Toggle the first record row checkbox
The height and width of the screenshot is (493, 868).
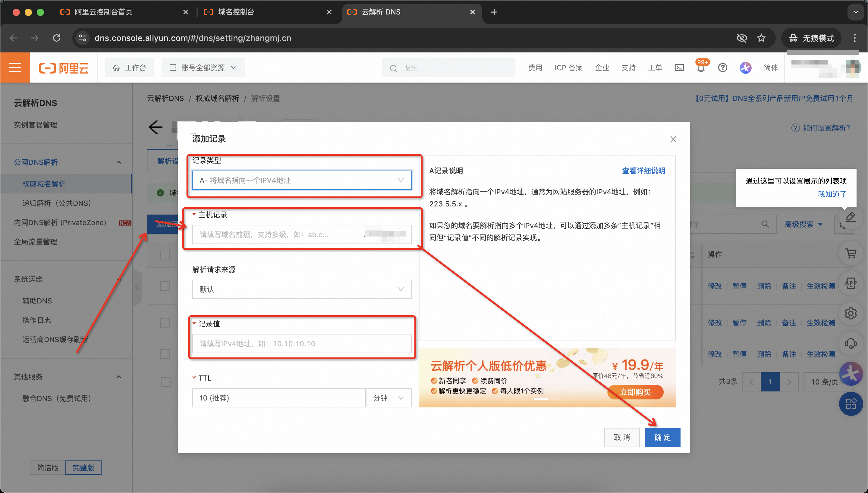(165, 286)
